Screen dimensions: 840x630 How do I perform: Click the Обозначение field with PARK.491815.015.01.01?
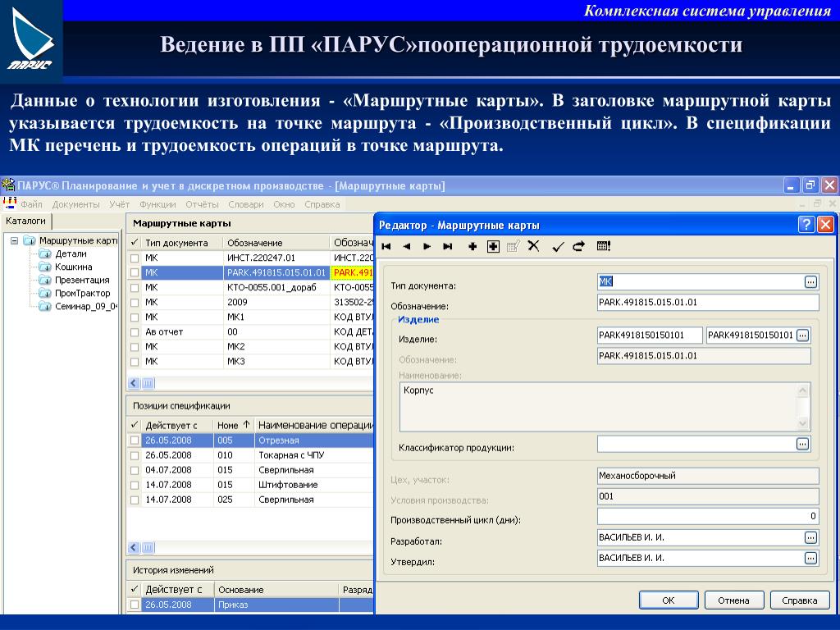tap(708, 302)
